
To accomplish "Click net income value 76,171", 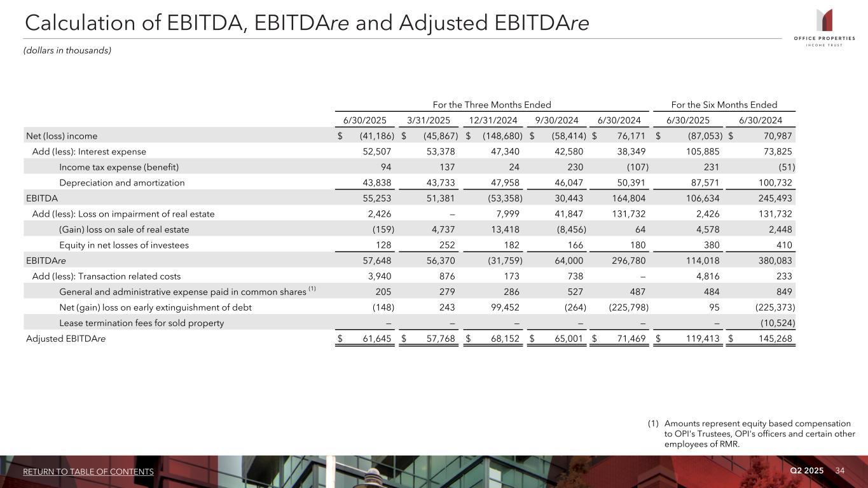I will point(631,135).
